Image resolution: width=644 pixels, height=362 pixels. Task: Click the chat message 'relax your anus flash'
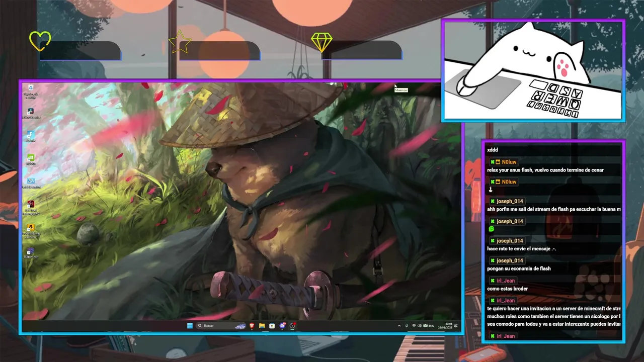545,170
